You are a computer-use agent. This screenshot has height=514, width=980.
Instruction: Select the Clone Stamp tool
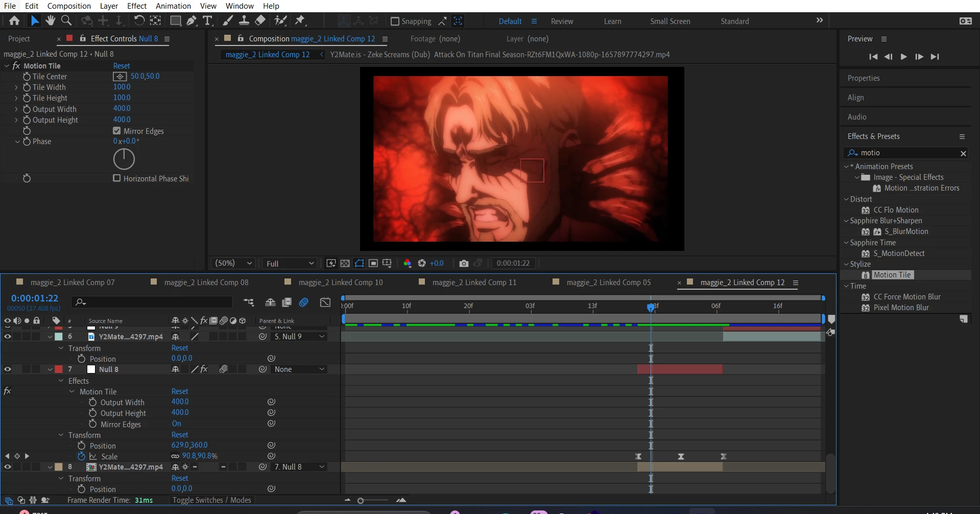click(x=244, y=20)
